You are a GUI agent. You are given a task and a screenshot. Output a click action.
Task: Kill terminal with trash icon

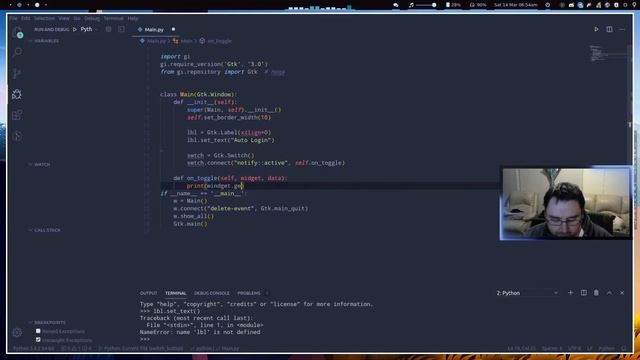[x=596, y=293]
